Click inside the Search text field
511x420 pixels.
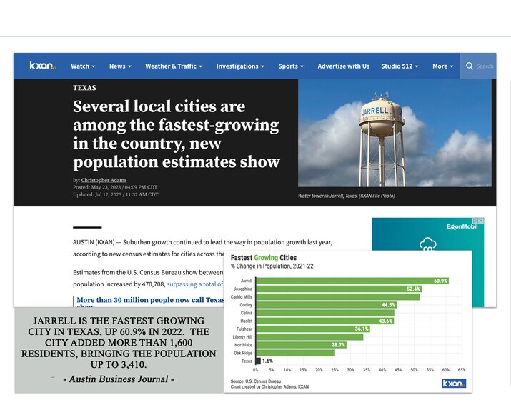(486, 66)
